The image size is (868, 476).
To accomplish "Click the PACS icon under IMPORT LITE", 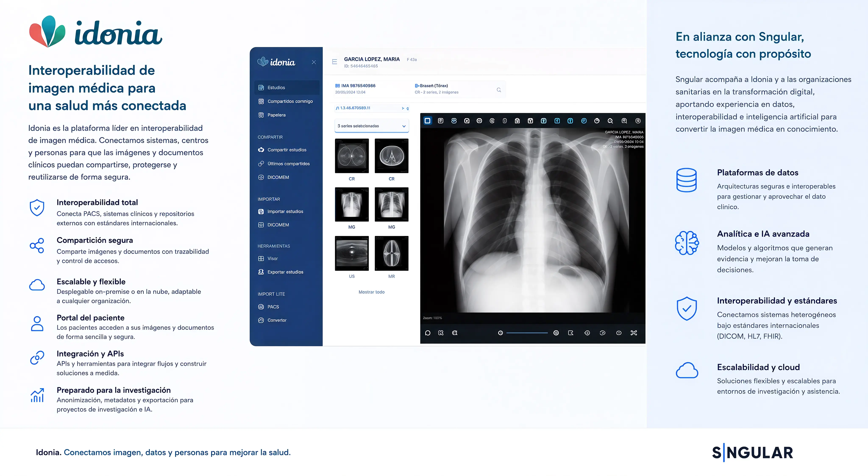I will (261, 307).
